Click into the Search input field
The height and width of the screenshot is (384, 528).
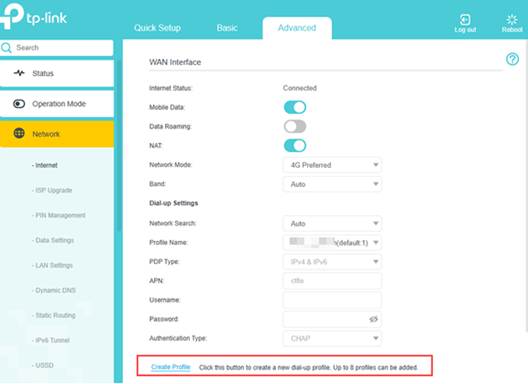point(57,48)
